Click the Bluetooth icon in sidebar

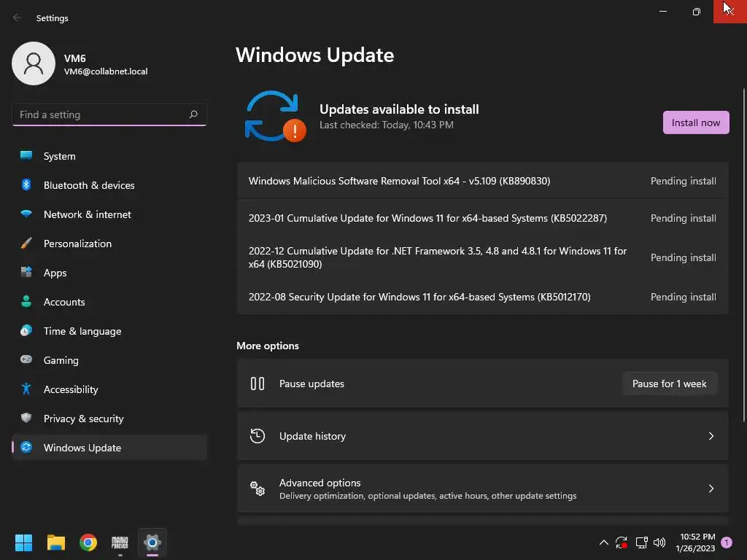pos(26,184)
